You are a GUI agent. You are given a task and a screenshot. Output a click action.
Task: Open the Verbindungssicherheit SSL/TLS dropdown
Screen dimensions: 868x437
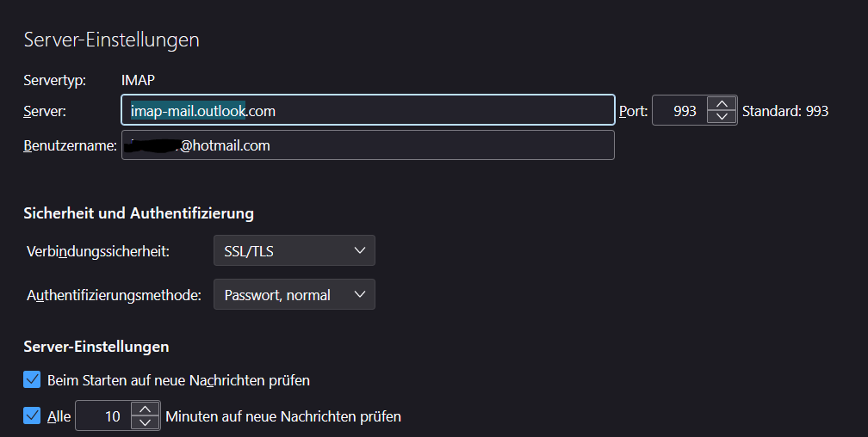click(294, 251)
